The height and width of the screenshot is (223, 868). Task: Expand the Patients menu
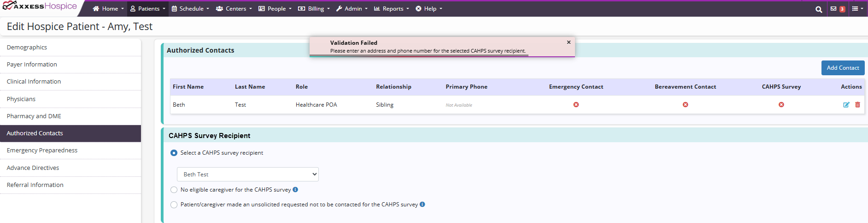pyautogui.click(x=148, y=9)
